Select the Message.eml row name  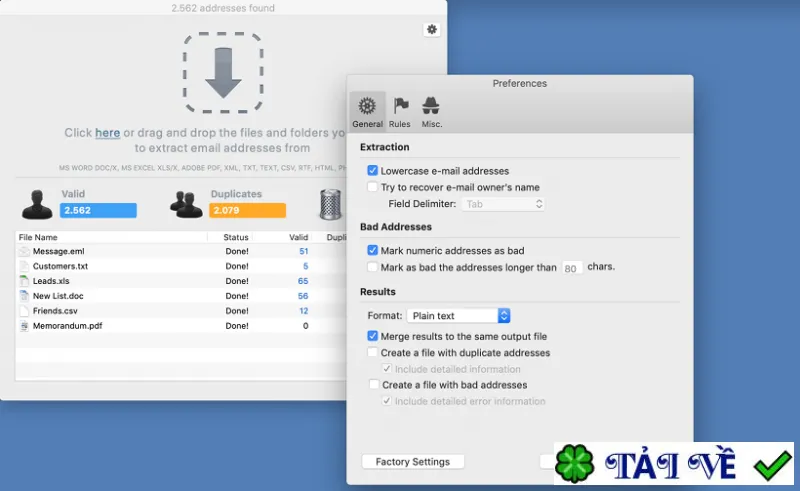click(x=59, y=251)
